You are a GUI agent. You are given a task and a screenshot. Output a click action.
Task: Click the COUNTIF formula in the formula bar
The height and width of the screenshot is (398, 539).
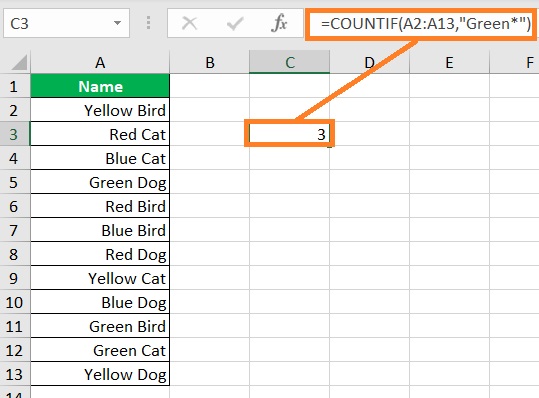point(426,24)
